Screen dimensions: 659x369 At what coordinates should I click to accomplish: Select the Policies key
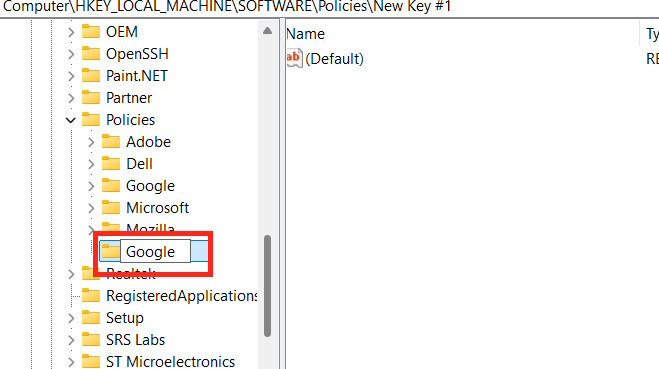pos(130,120)
